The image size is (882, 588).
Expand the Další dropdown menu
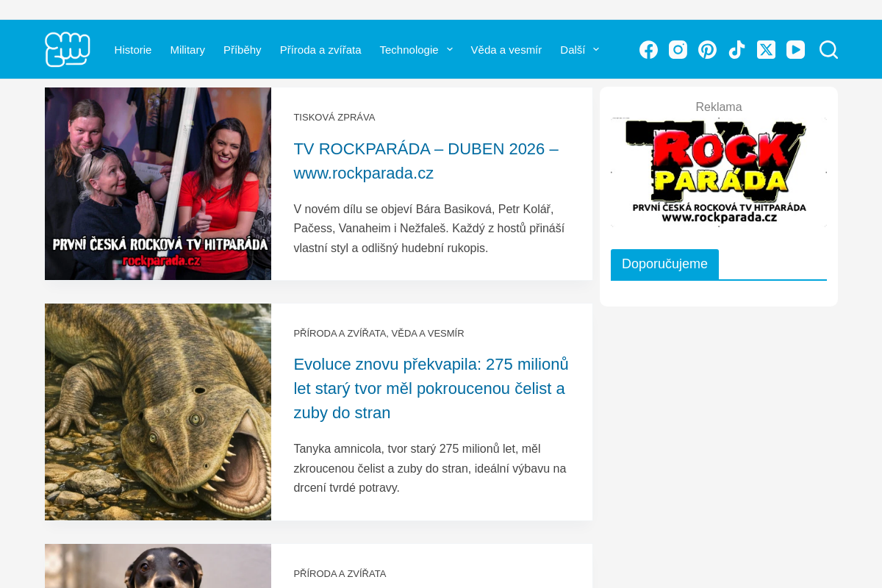(574, 49)
